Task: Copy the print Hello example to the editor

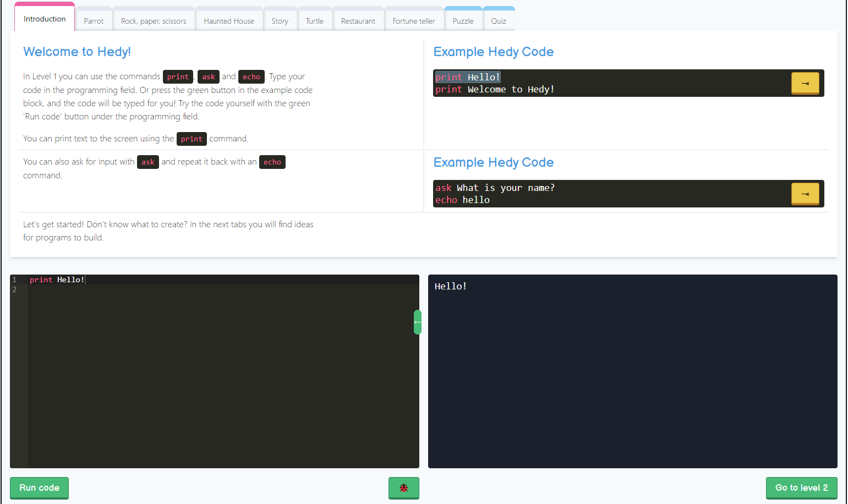Action: click(805, 83)
